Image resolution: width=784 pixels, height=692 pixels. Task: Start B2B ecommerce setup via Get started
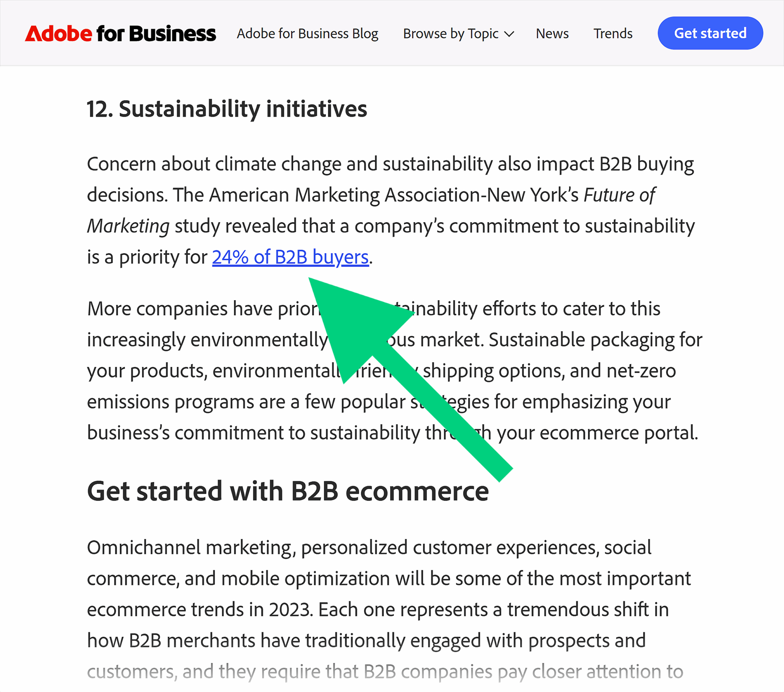pos(710,33)
